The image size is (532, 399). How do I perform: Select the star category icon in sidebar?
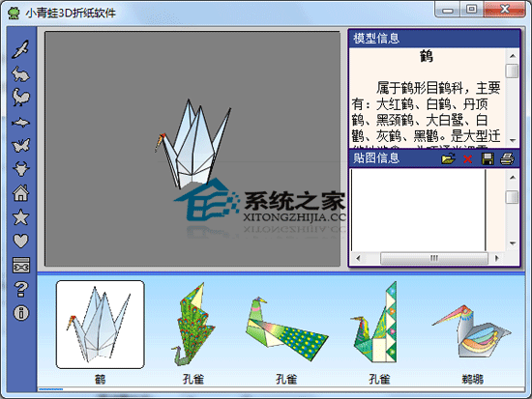[20, 217]
